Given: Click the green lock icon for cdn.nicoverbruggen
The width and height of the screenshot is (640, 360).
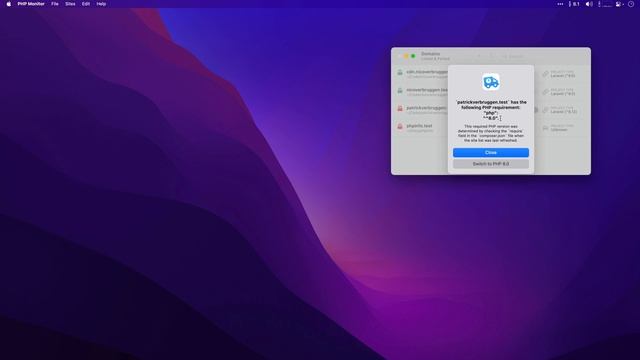Looking at the screenshot, I should point(400,73).
